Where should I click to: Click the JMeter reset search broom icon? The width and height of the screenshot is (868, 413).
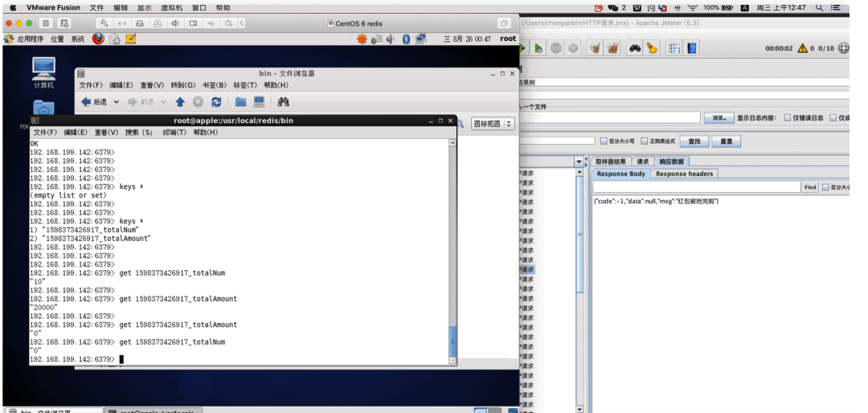tap(652, 48)
